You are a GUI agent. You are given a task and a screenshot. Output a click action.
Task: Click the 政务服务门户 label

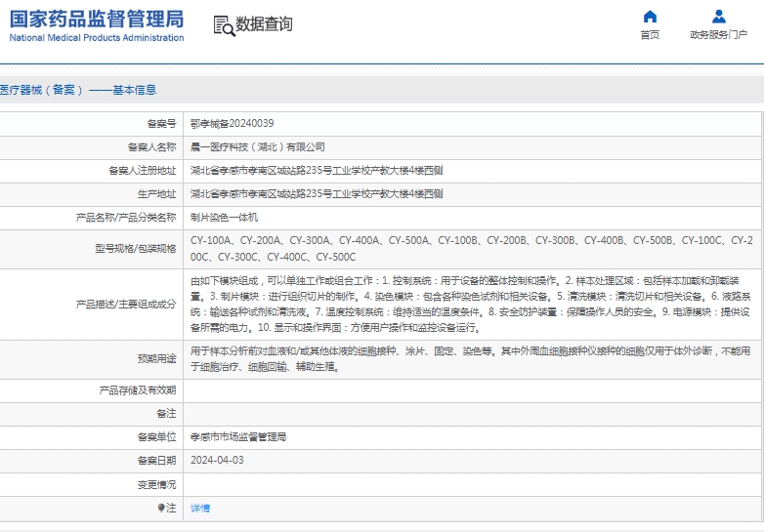pyautogui.click(x=719, y=34)
